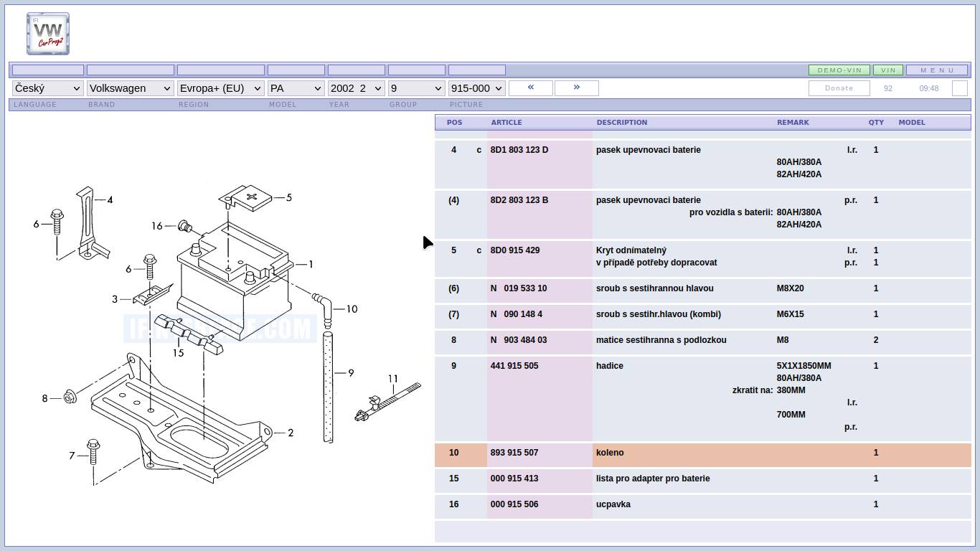The height and width of the screenshot is (551, 980).
Task: Click remark '5X1X1850MM'
Action: tap(804, 366)
